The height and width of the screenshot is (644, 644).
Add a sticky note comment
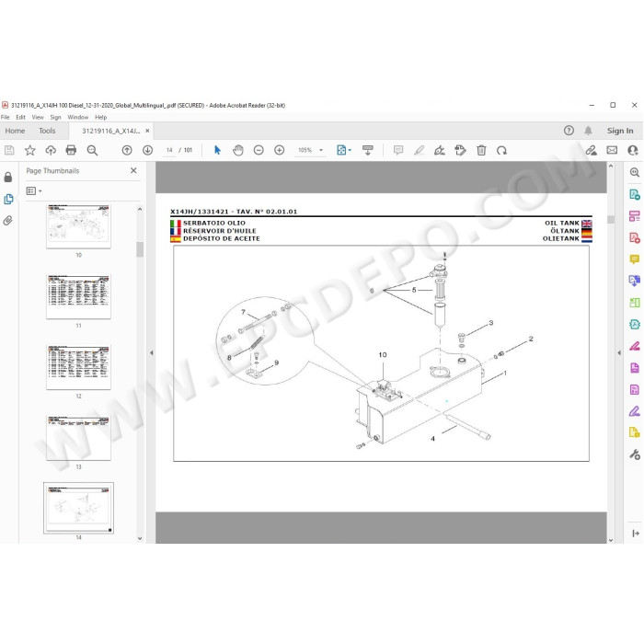398,150
